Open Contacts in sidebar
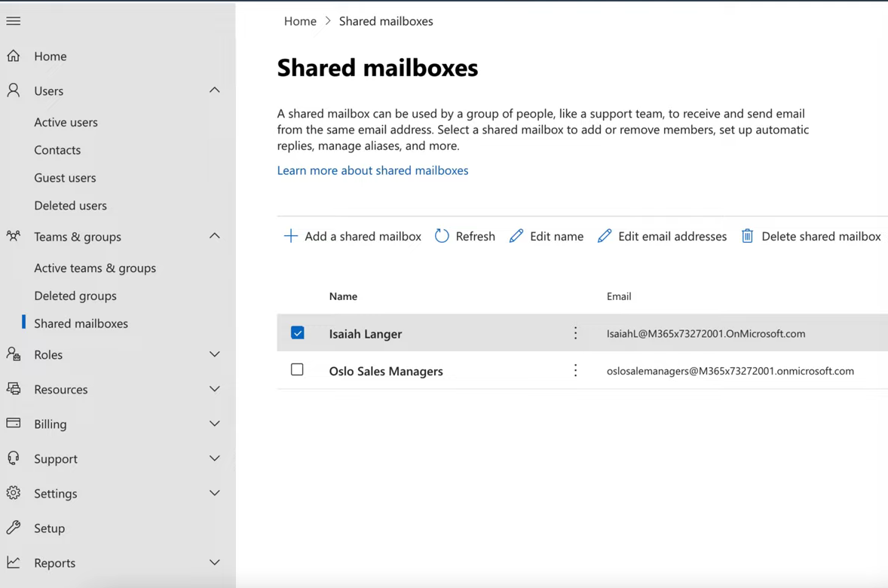The image size is (888, 588). [57, 149]
